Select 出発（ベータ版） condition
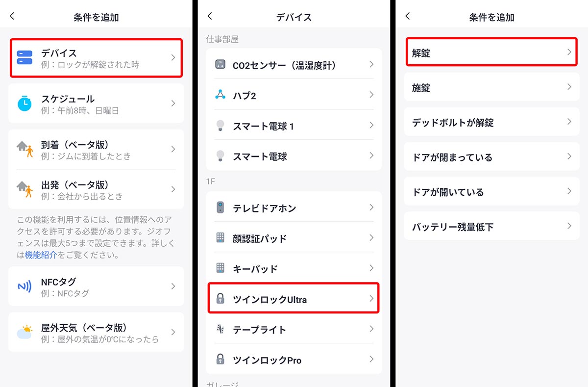This screenshot has height=387, width=588. click(96, 189)
